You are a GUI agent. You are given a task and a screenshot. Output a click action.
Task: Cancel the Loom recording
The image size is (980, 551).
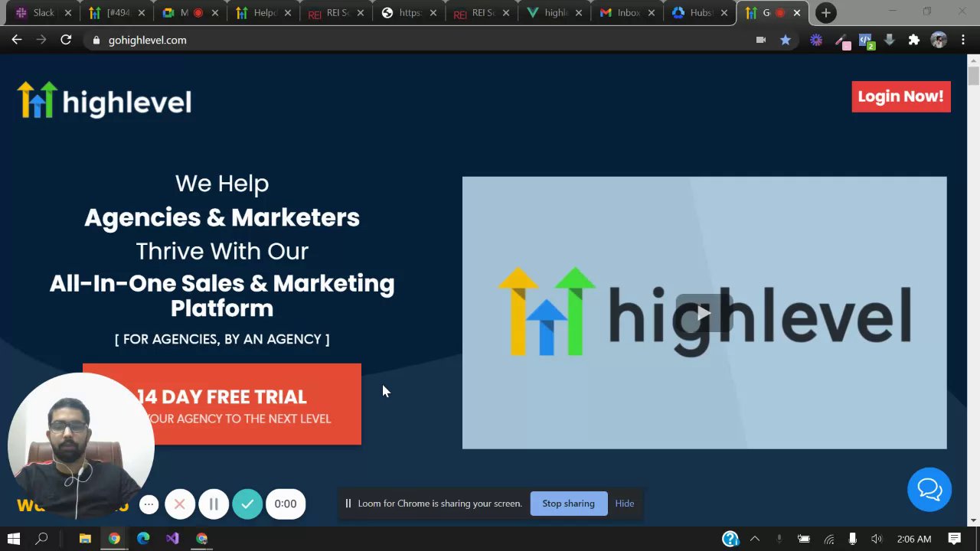tap(180, 504)
